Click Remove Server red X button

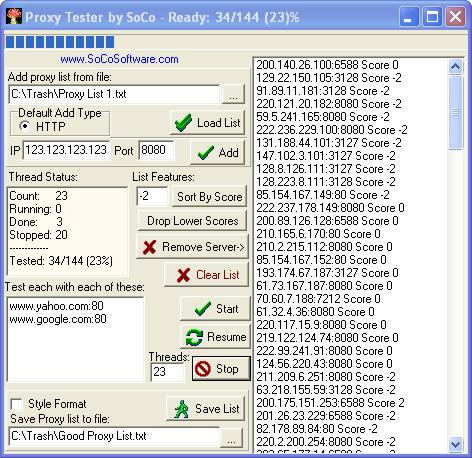[x=193, y=247]
